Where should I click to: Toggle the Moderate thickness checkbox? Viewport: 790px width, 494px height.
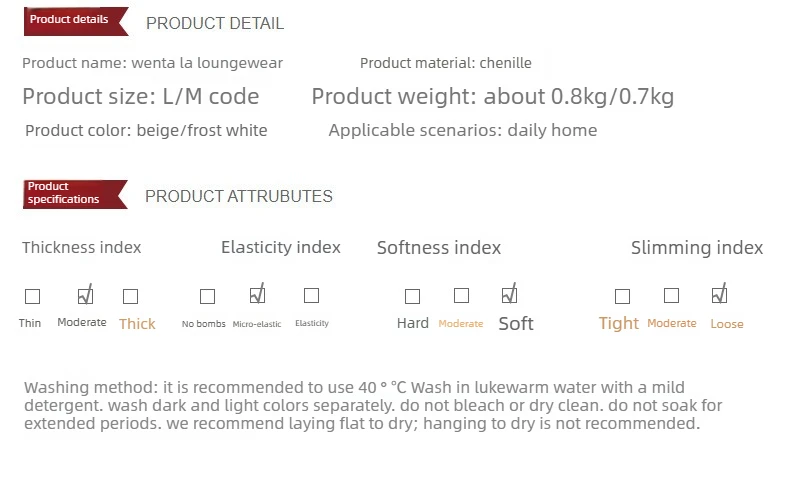tap(85, 295)
